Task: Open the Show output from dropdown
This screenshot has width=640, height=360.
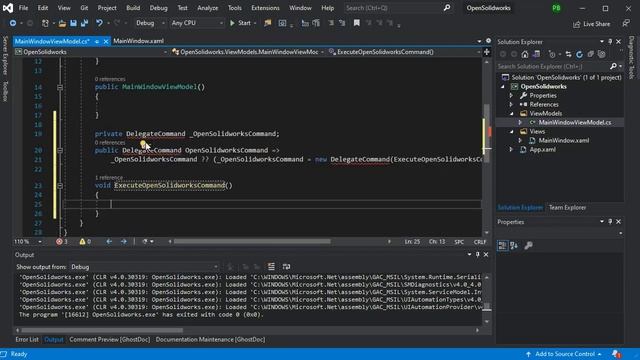Action: (x=144, y=267)
